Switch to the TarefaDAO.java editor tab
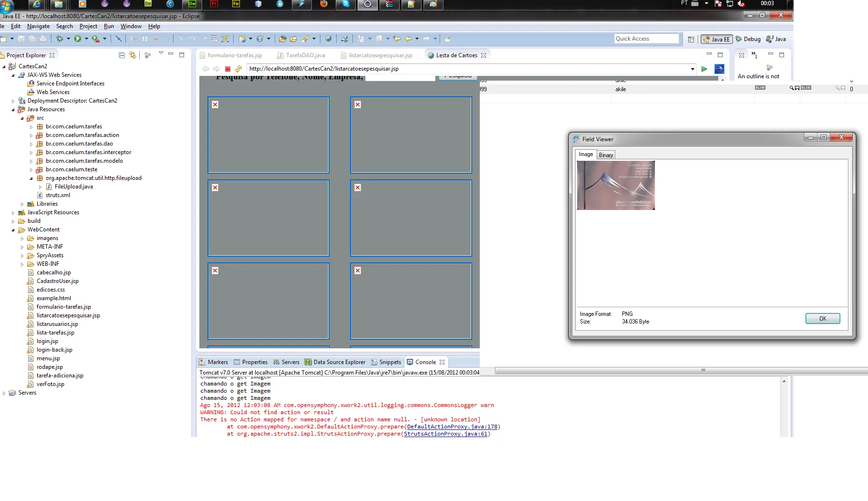 (x=305, y=55)
